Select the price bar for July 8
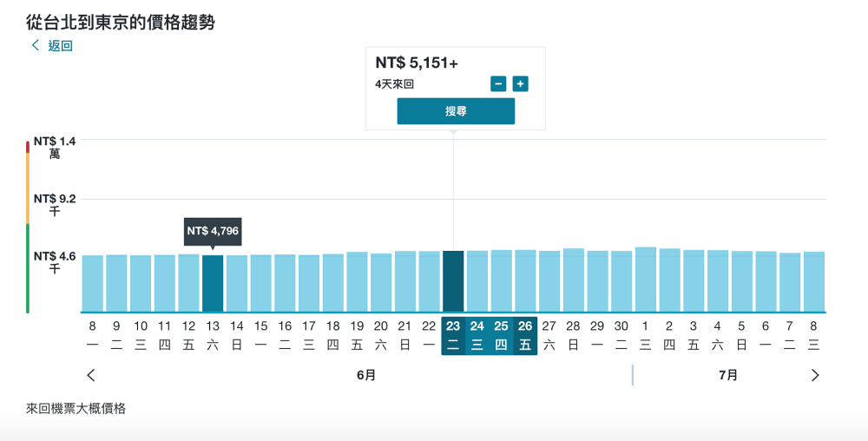 tap(814, 282)
